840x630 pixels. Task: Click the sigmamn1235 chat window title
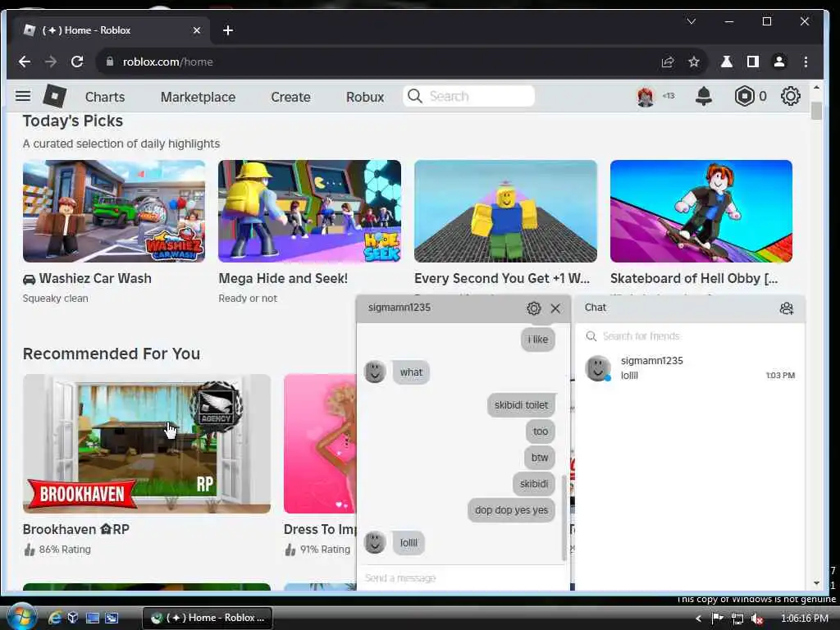pos(399,308)
